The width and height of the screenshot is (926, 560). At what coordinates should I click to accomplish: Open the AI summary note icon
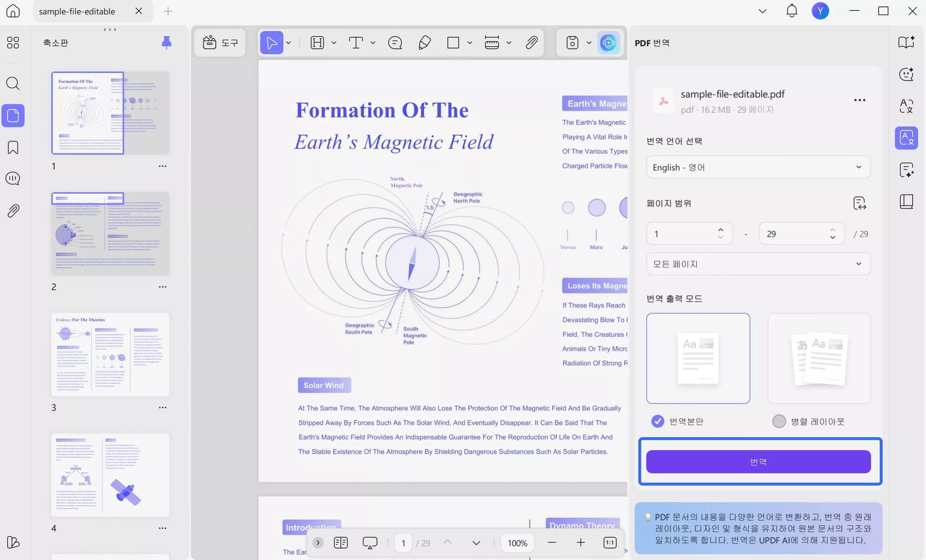906,170
